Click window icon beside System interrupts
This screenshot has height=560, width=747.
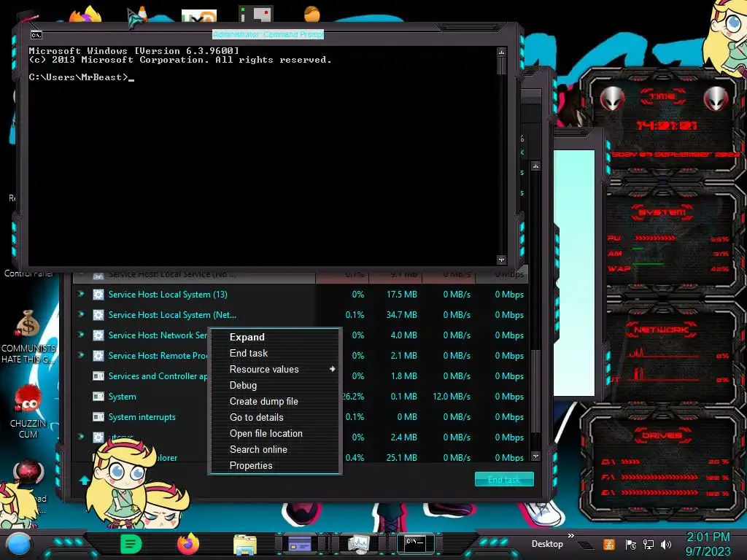[98, 417]
